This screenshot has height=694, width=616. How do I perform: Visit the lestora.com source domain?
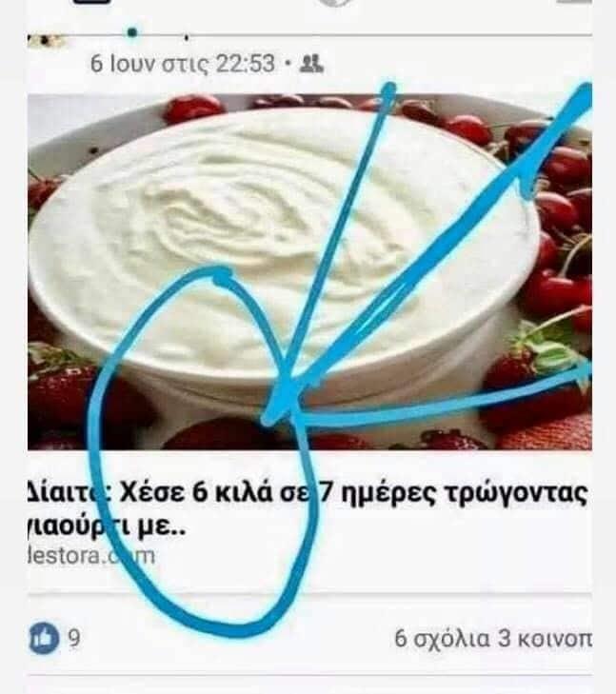click(x=91, y=556)
